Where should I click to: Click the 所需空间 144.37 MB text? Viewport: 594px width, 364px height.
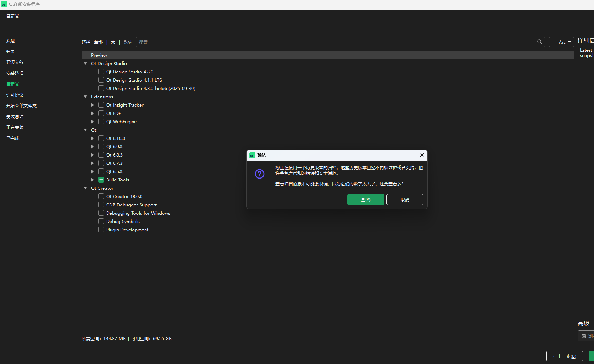click(104, 339)
